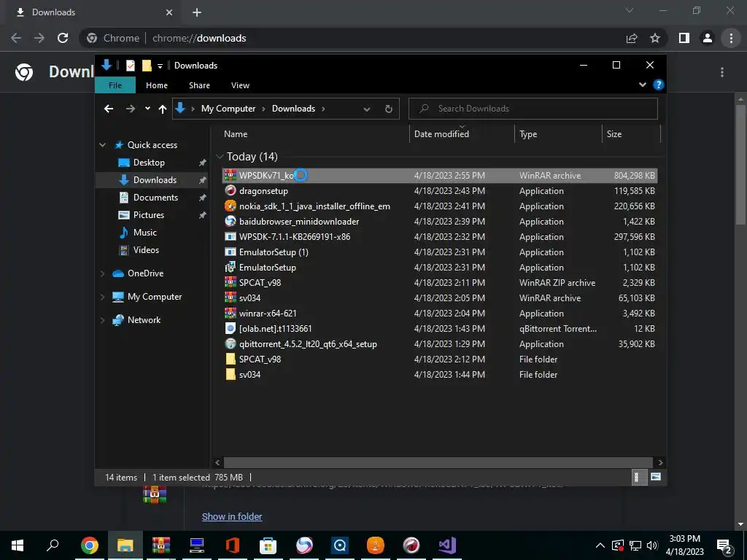Open Chrome three-dot menu
The width and height of the screenshot is (747, 560).
click(x=731, y=38)
